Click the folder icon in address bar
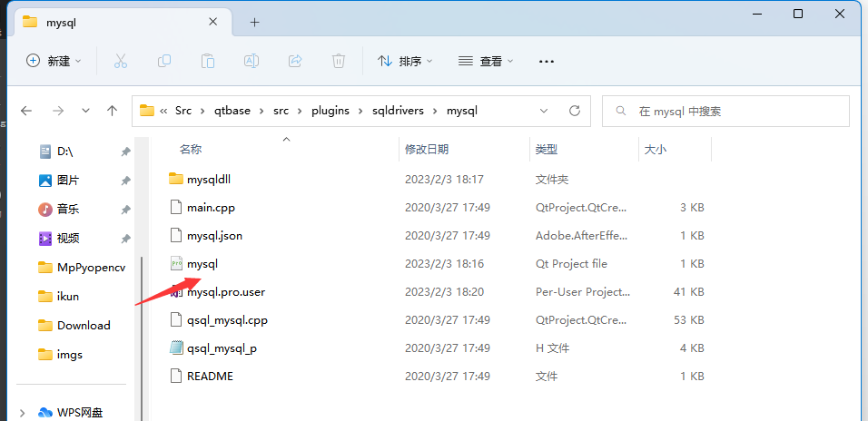 point(147,111)
